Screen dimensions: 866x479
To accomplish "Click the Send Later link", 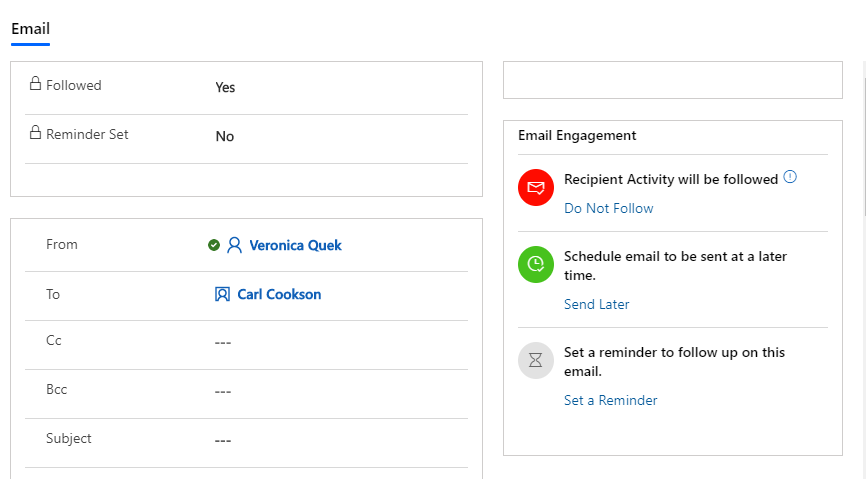I will click(596, 304).
